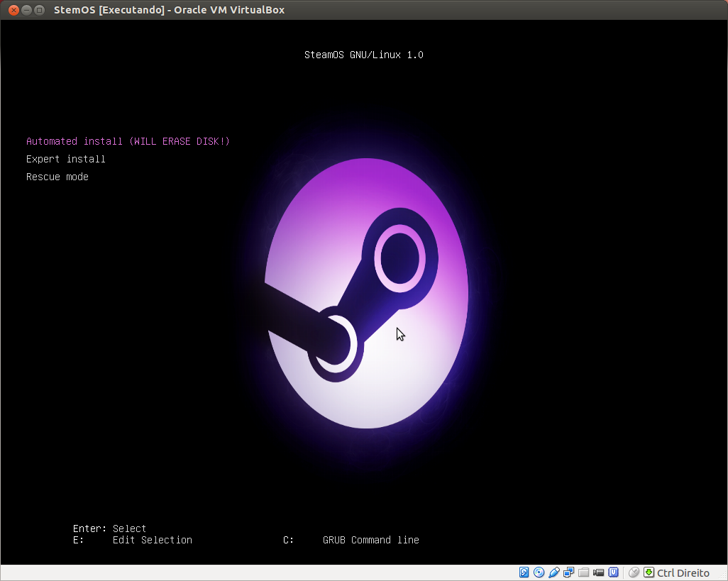
Task: Maximize the VirtualBox VM window
Action: click(x=40, y=10)
